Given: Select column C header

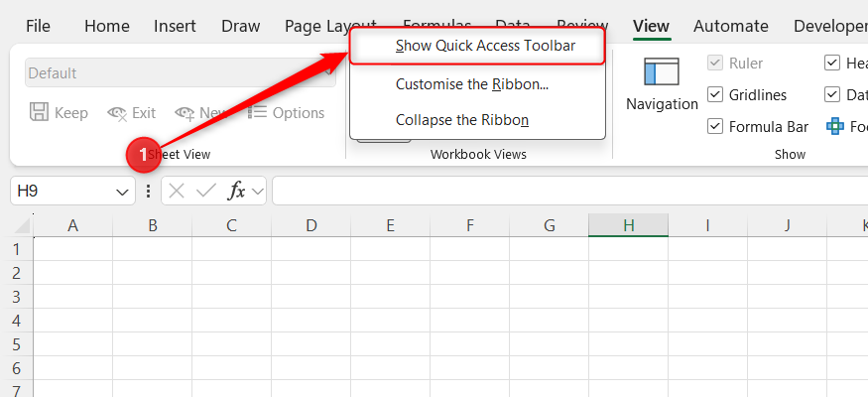Looking at the screenshot, I should click(231, 226).
